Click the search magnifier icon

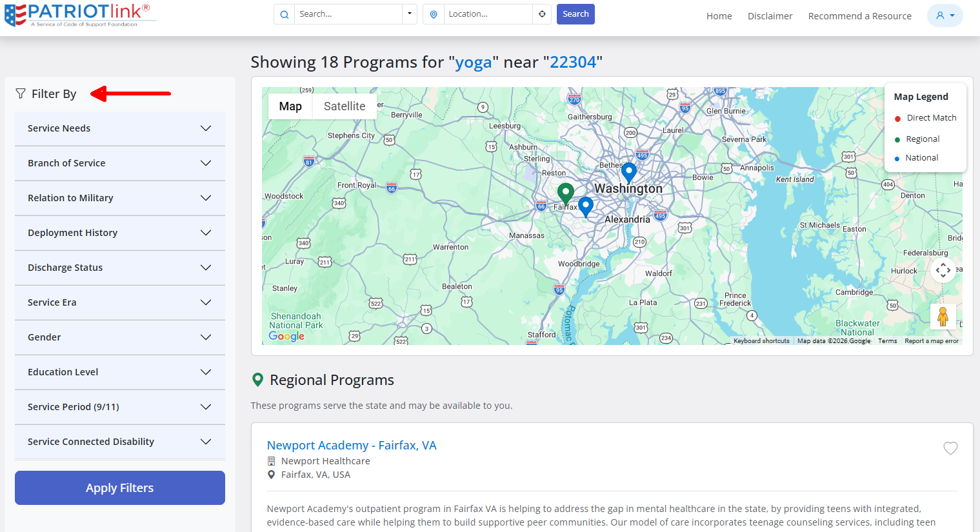[x=285, y=14]
